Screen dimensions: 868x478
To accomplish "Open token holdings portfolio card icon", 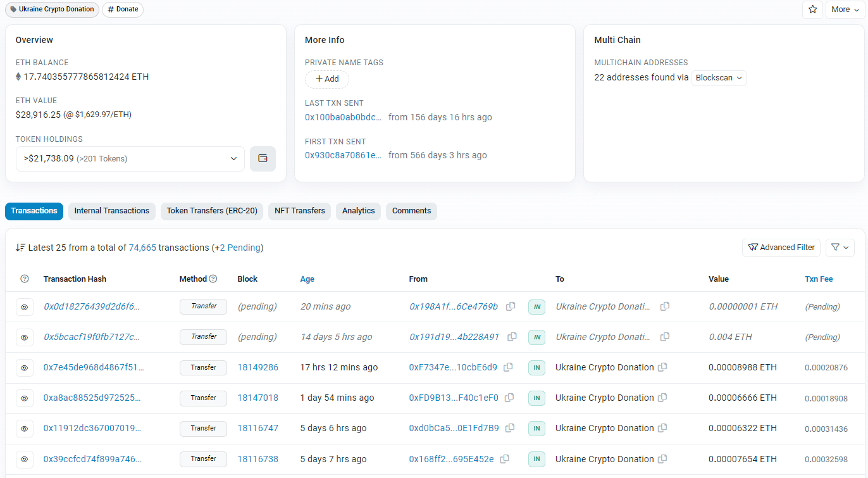I will pos(263,158).
